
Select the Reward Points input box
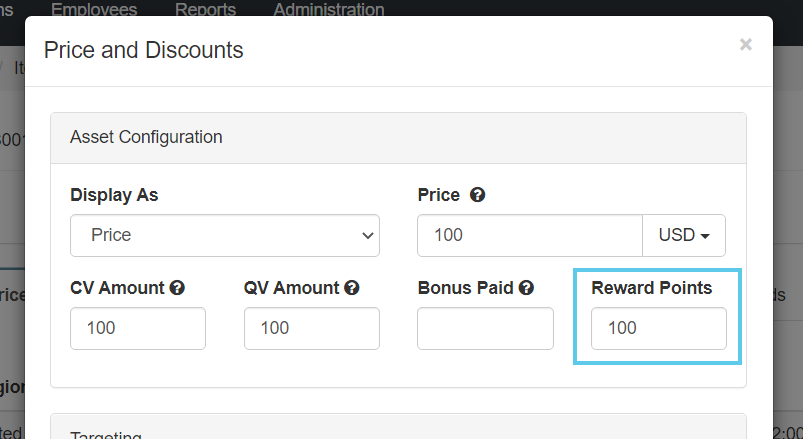(658, 328)
